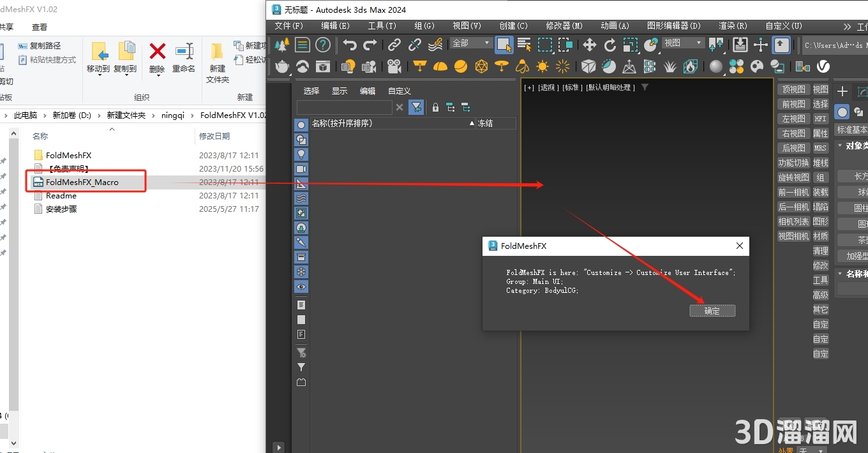Toggle lights (bulb) display filter in Scene Explorer

click(x=301, y=154)
